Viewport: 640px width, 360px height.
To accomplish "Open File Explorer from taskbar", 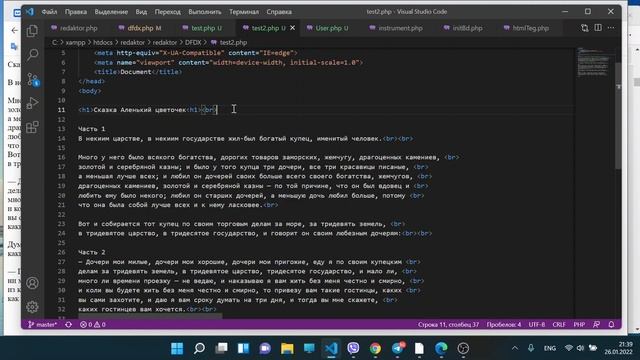I will pyautogui.click(x=287, y=348).
